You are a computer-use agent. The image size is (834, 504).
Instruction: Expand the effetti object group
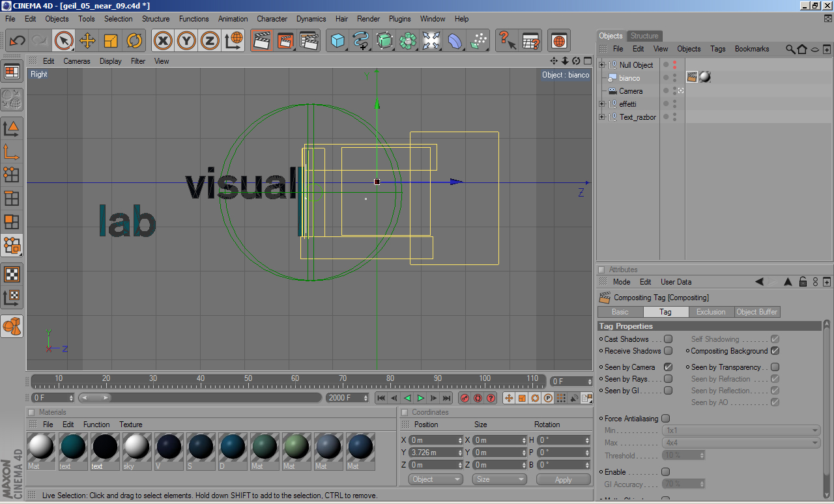(602, 104)
